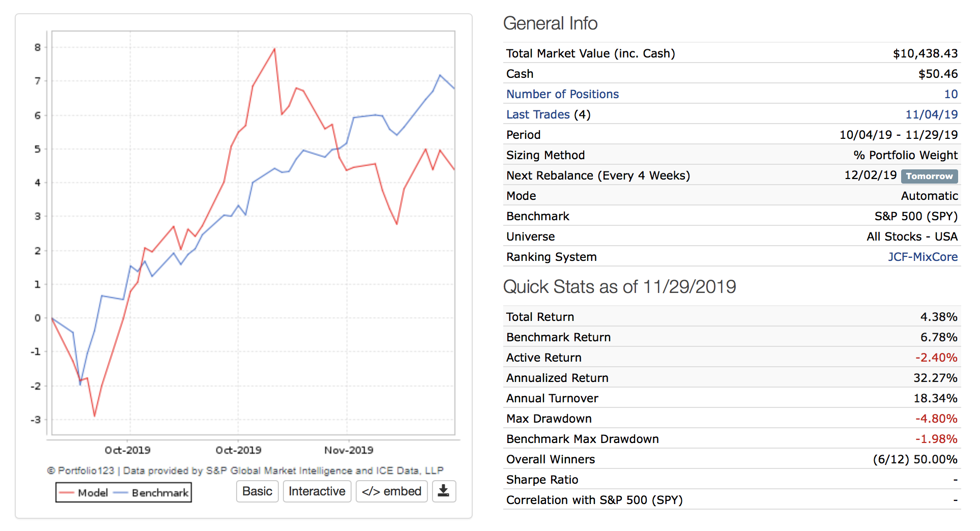The height and width of the screenshot is (531, 980).
Task: Switch chart to Interactive view
Action: 316,491
